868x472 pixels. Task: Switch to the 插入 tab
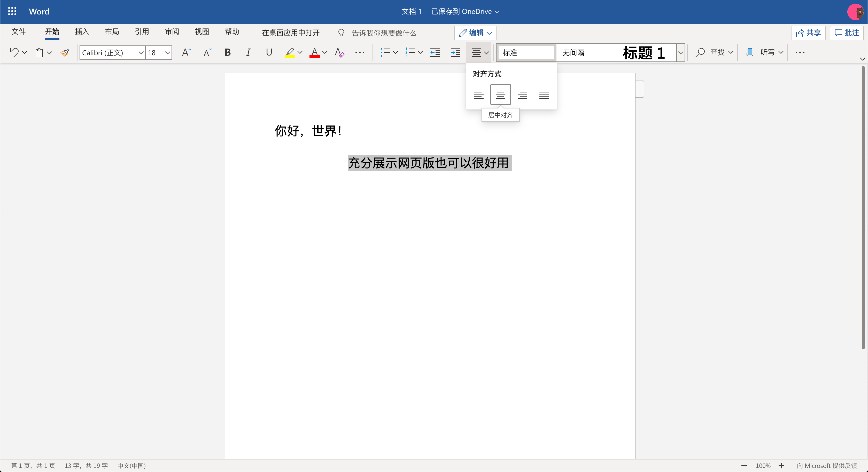click(82, 32)
